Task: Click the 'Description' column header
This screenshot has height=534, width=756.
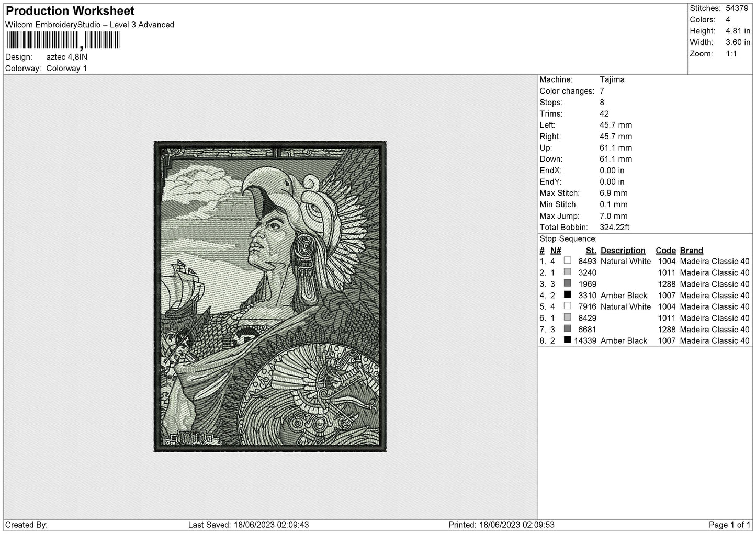Action: 623,251
